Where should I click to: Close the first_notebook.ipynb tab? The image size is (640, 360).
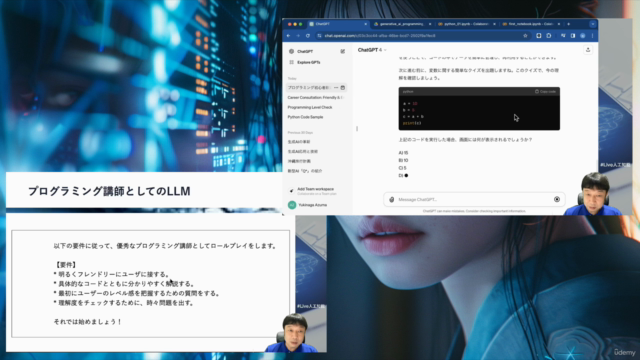[x=559, y=24]
